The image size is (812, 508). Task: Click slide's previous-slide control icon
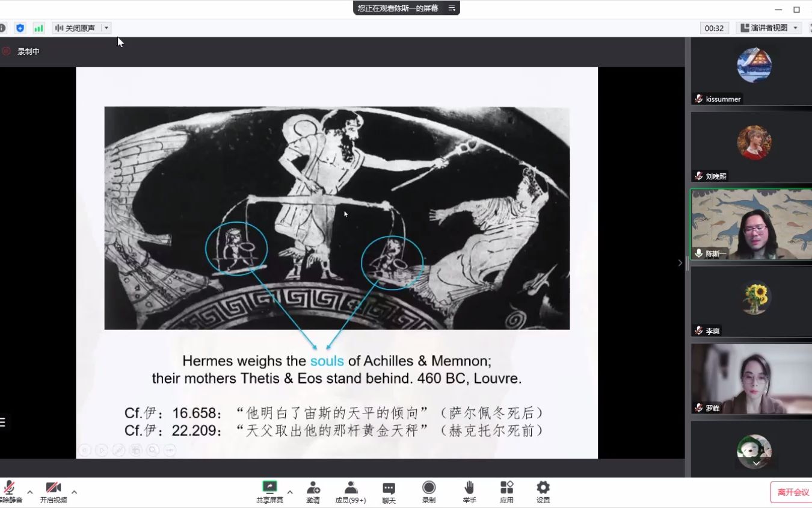(x=85, y=450)
